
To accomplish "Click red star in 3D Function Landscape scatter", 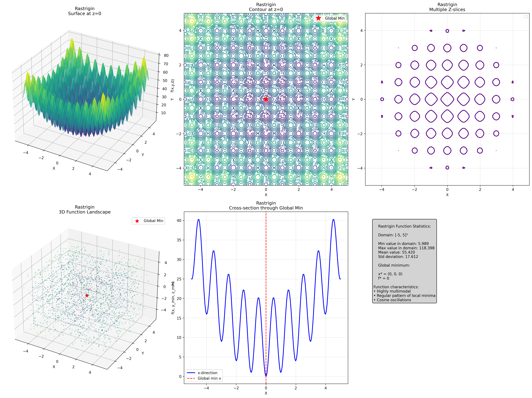I will pyautogui.click(x=87, y=296).
